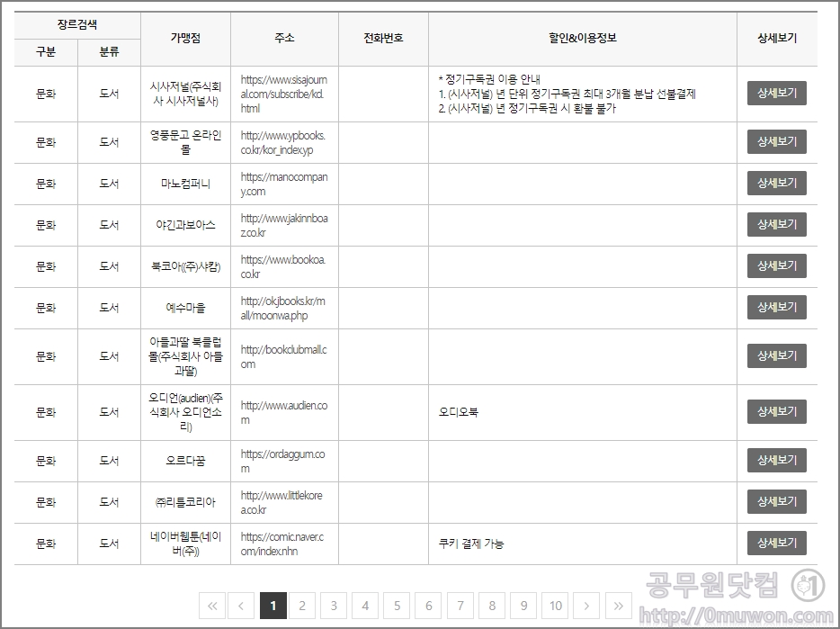Screen dimensions: 840x629
Task: Click 도서 cell in 네이버웹툰 row
Action: [x=110, y=544]
